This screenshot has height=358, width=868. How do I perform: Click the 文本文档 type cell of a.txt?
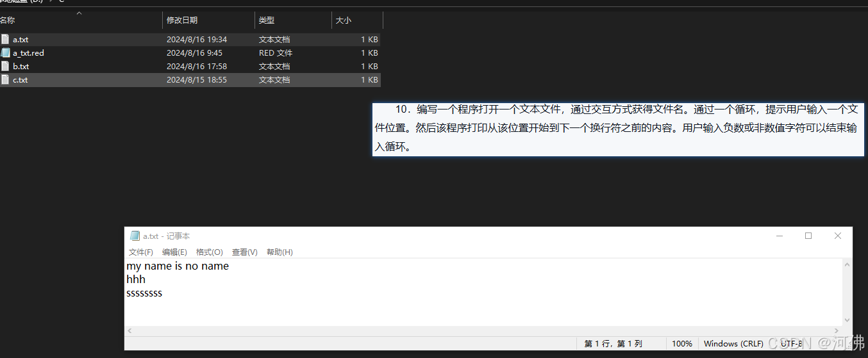pyautogui.click(x=274, y=40)
